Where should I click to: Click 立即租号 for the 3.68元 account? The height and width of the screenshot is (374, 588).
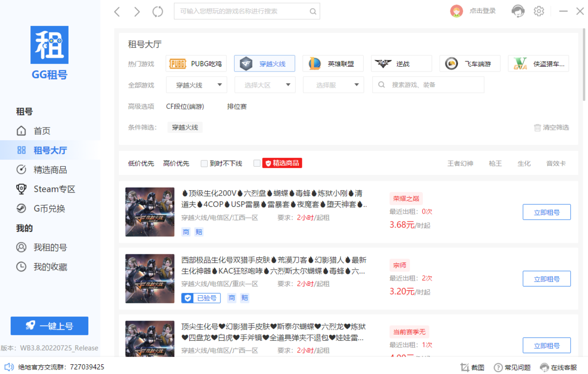(x=546, y=212)
